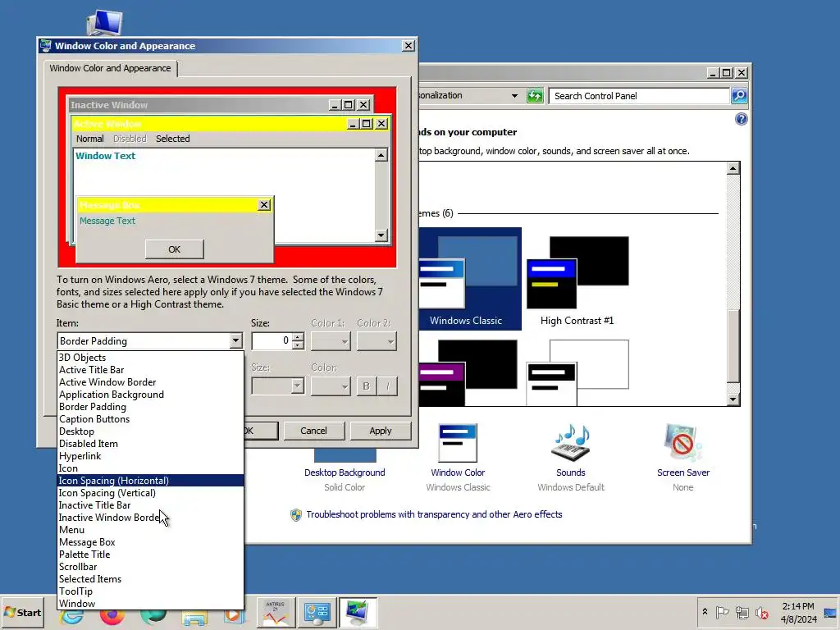840x630 pixels.
Task: Show hidden tray icons arrow
Action: pos(705,612)
